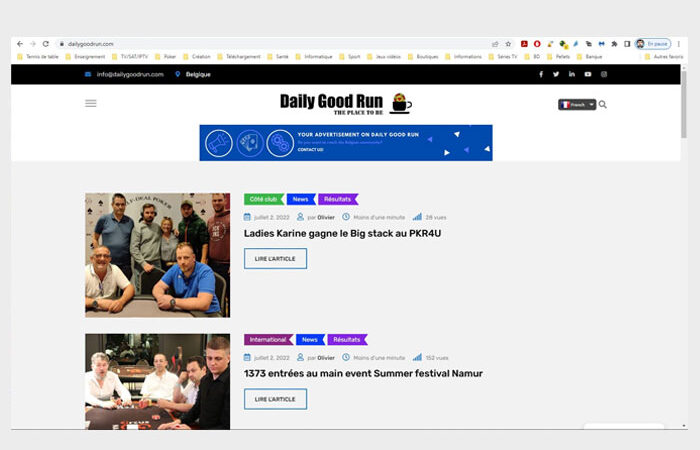
Task: Click the red Opera-style extension icon
Action: (x=537, y=44)
